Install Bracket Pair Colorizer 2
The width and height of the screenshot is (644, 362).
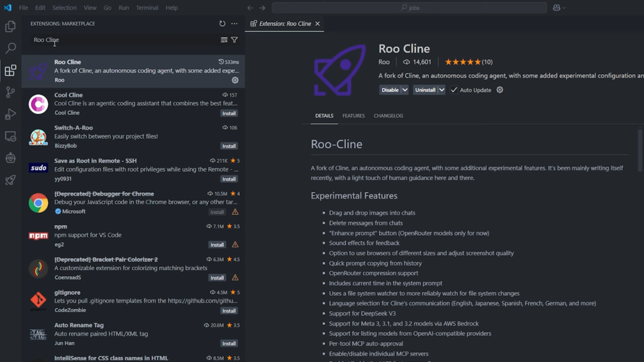pos(217,278)
